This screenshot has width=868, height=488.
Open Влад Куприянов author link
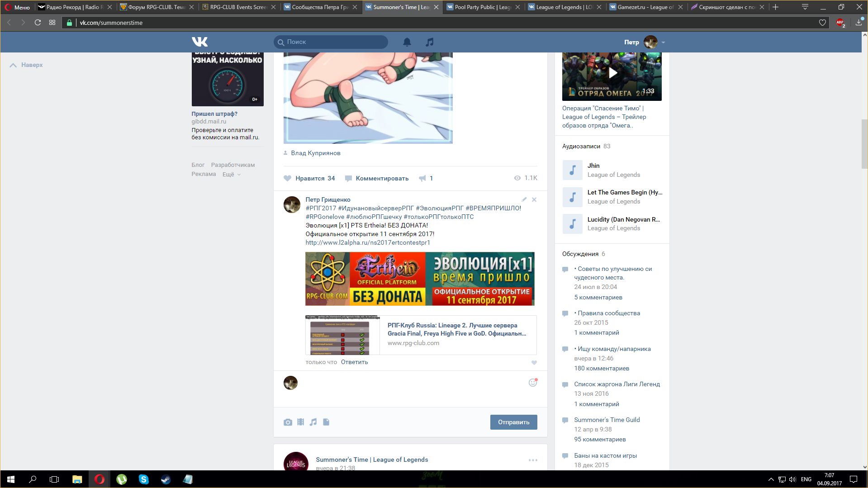(316, 153)
